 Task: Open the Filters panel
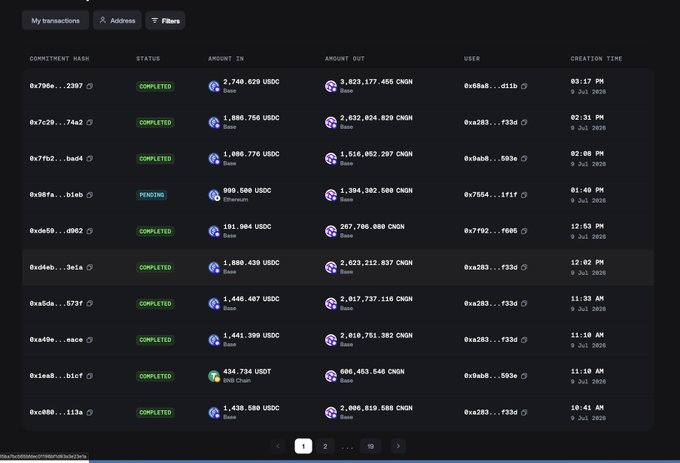pyautogui.click(x=165, y=20)
